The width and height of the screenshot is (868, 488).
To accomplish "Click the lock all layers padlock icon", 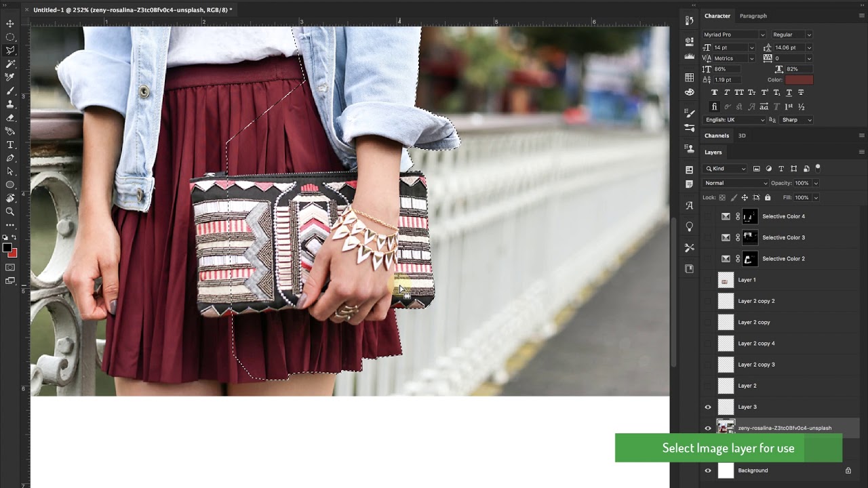I will (768, 198).
